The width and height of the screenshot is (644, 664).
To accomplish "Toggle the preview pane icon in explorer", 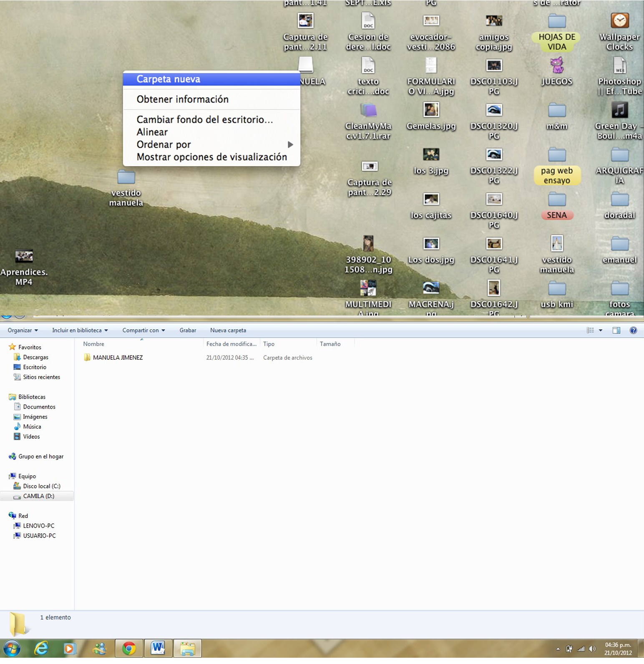I will pyautogui.click(x=616, y=330).
